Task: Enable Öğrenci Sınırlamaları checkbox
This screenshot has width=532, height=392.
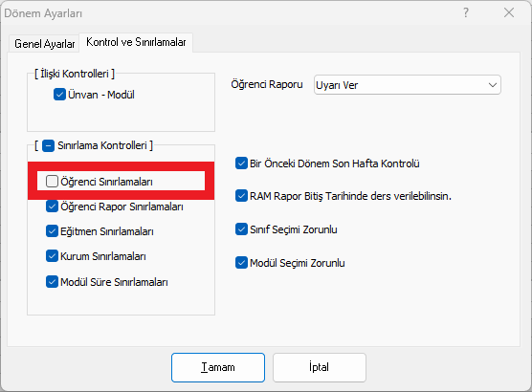Action: coord(52,181)
